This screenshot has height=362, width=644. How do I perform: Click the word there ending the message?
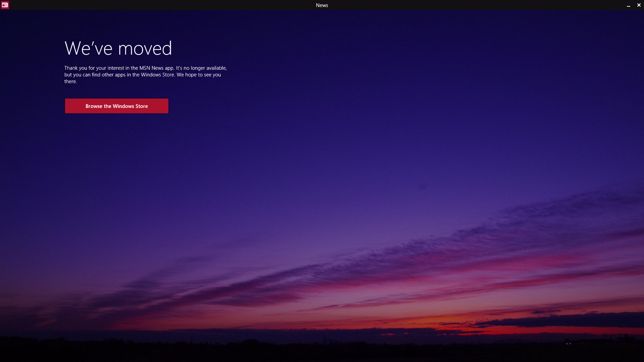click(70, 81)
